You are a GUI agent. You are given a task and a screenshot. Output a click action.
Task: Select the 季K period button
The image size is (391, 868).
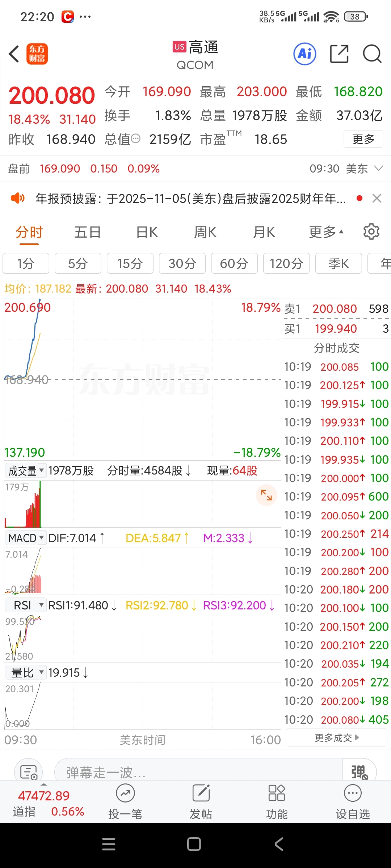click(x=339, y=263)
